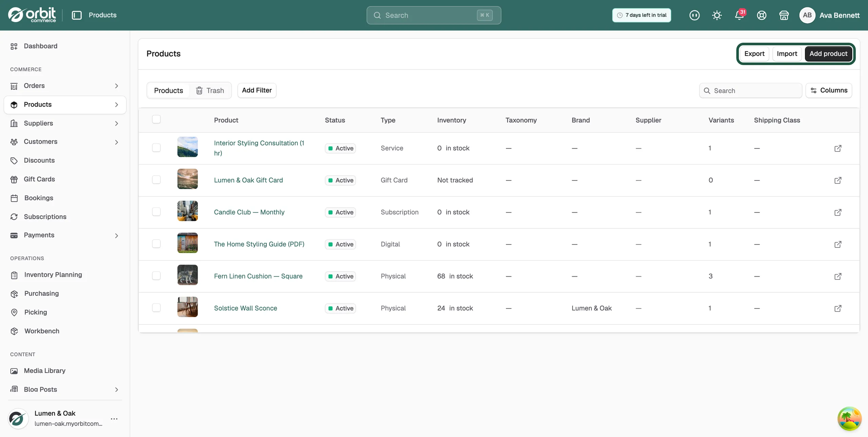The width and height of the screenshot is (868, 437).
Task: Click Lumen & Oak brand cell
Action: (592, 308)
